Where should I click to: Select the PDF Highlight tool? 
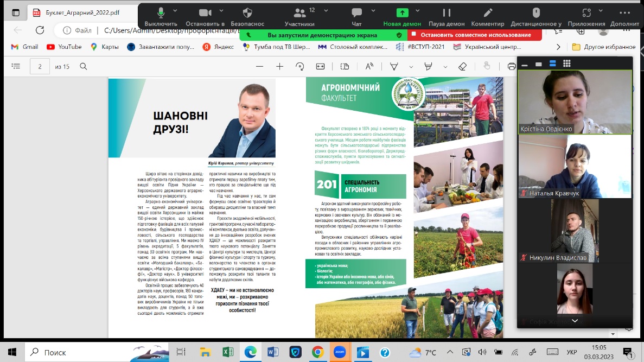[429, 66]
